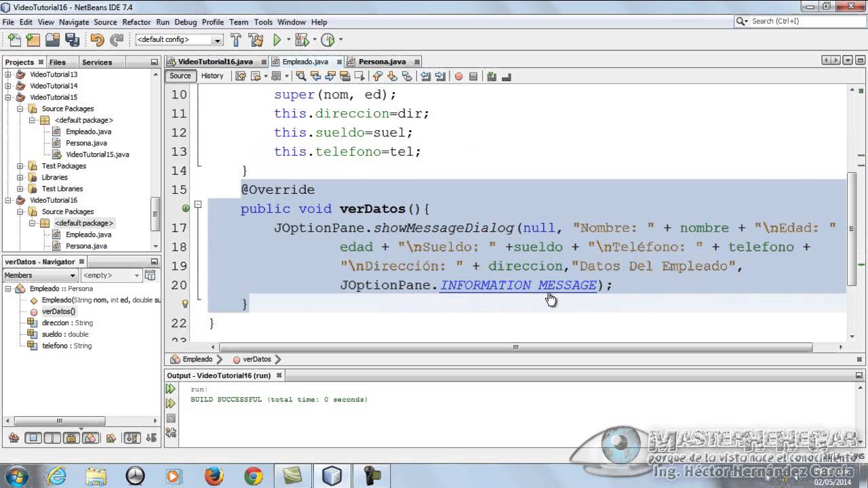Save all files using the toolbar
The height and width of the screenshot is (488, 868).
pos(71,40)
